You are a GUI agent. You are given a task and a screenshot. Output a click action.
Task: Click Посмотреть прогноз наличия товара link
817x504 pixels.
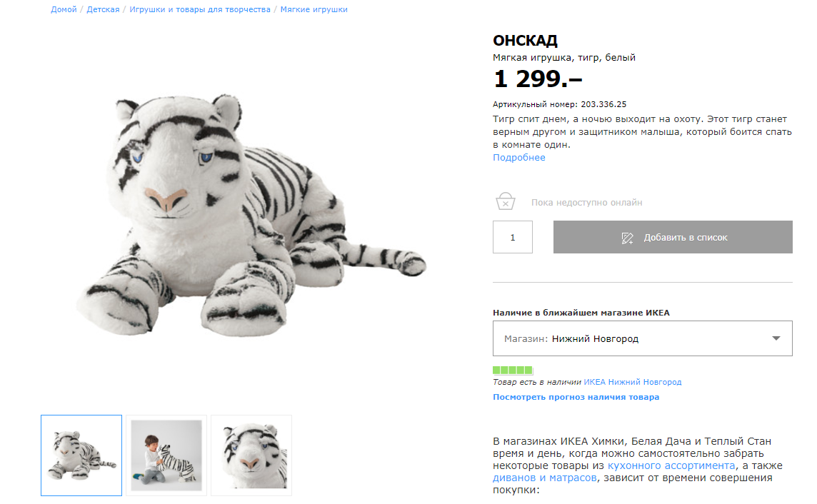[x=576, y=397]
